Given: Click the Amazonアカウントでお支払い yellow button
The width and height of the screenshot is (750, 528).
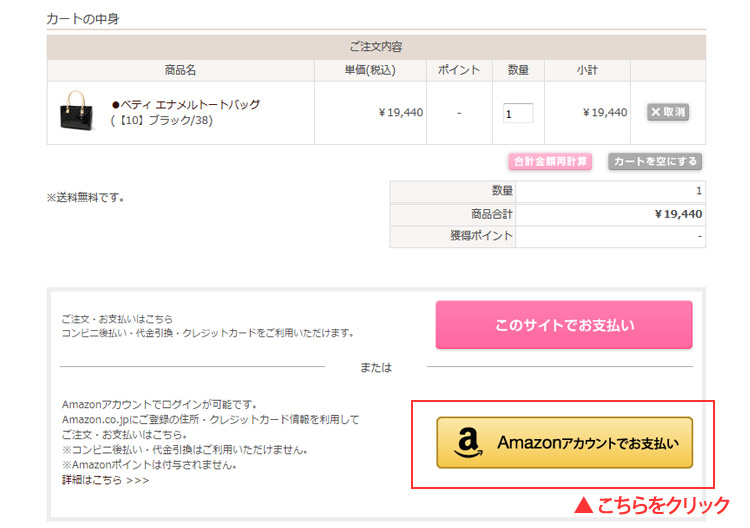Looking at the screenshot, I should (564, 443).
